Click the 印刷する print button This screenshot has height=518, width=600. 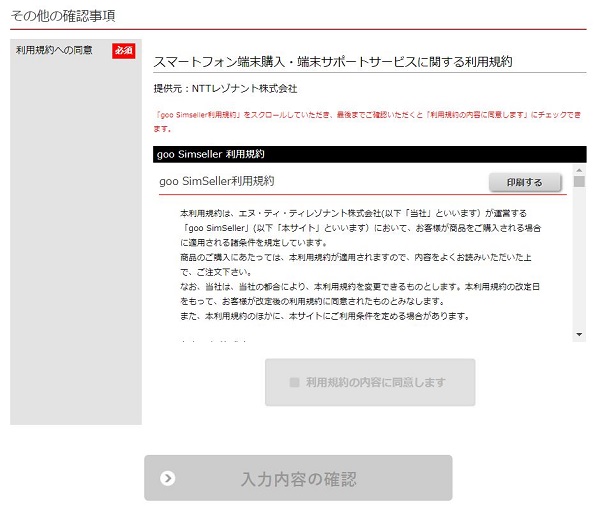click(x=525, y=182)
